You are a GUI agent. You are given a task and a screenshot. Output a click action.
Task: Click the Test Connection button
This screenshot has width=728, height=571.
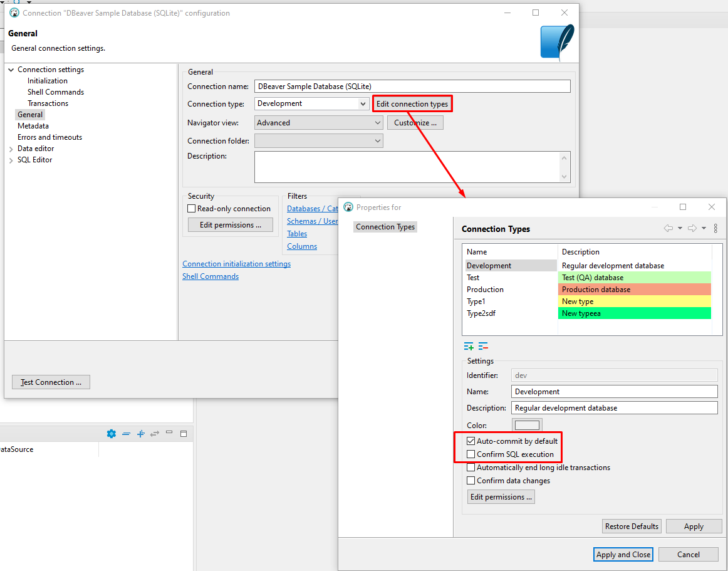coord(51,382)
